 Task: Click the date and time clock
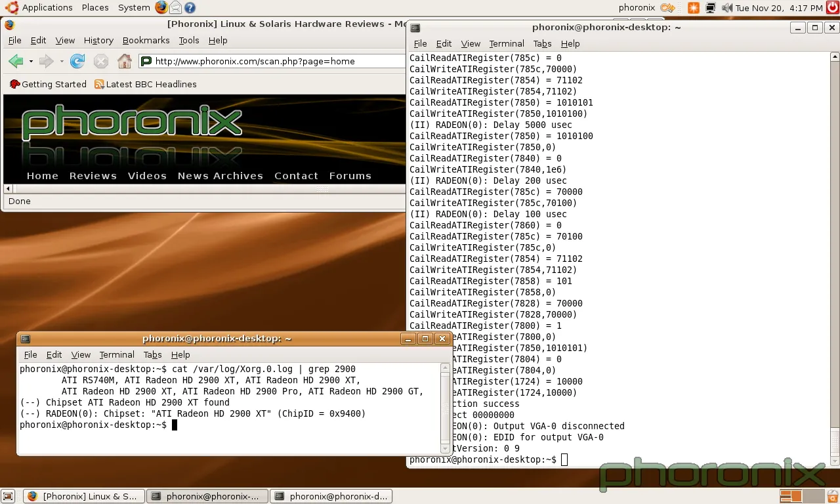coord(779,8)
